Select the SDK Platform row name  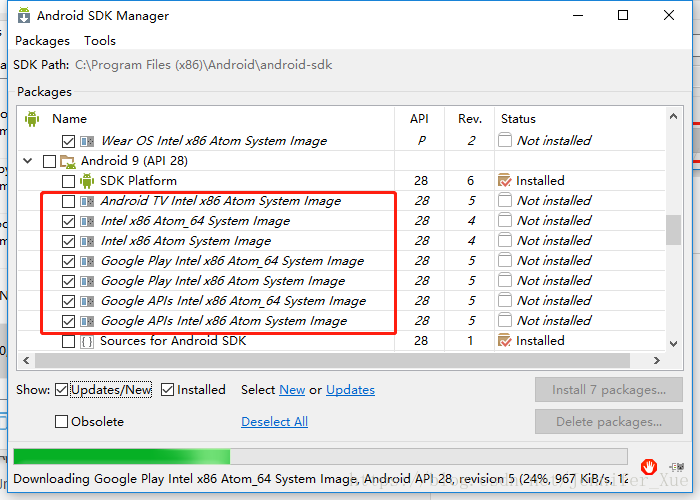tap(138, 181)
